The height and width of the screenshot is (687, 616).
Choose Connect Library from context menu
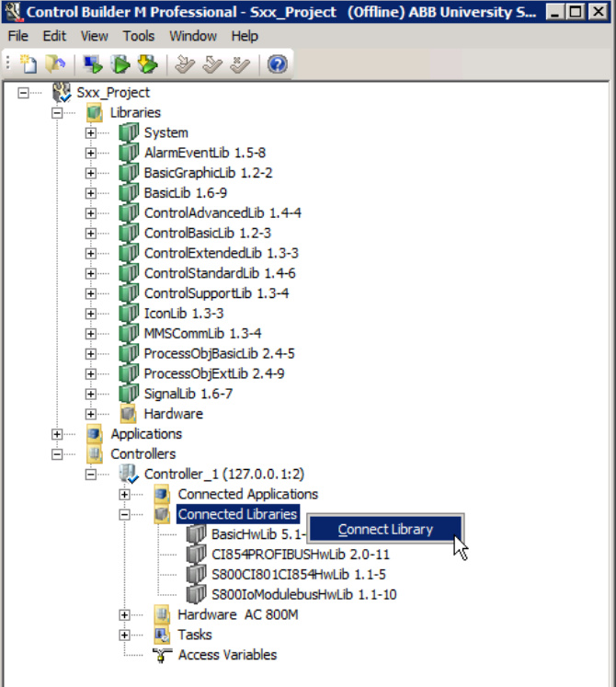coord(385,529)
